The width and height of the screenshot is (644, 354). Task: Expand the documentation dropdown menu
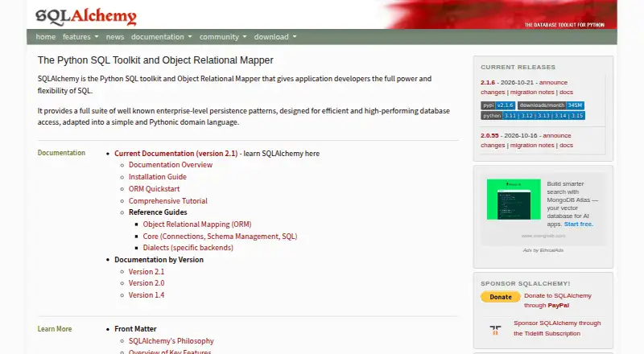pyautogui.click(x=162, y=36)
